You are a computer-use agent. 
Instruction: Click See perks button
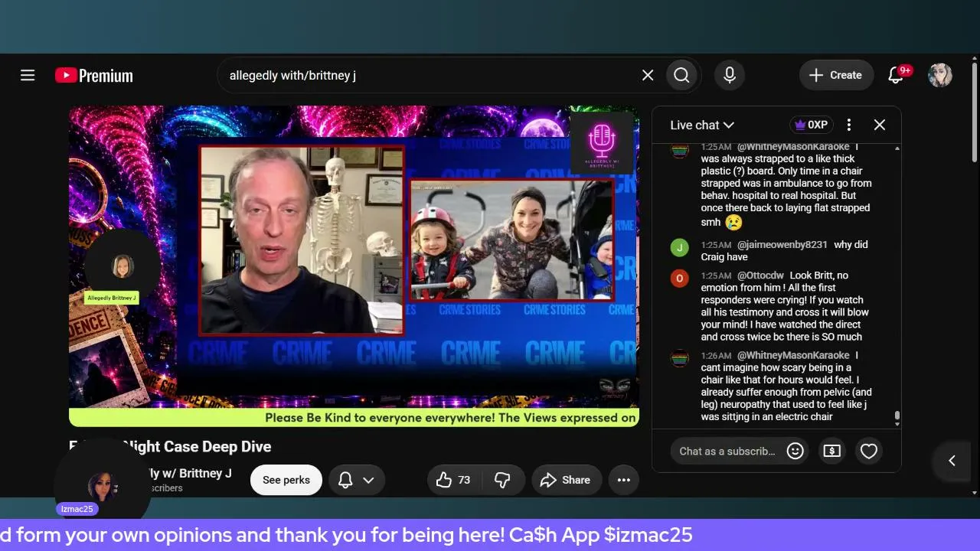[x=286, y=480]
